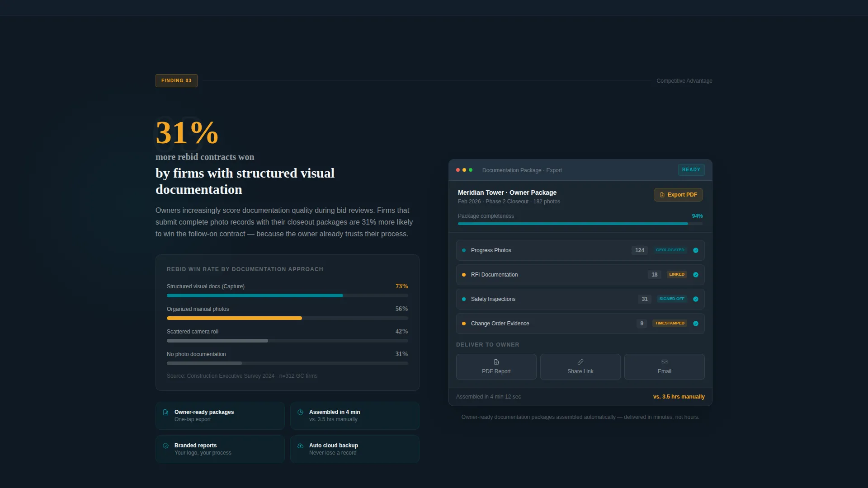Click the Competitive Advantage label
This screenshot has width=868, height=488.
pyautogui.click(x=684, y=81)
